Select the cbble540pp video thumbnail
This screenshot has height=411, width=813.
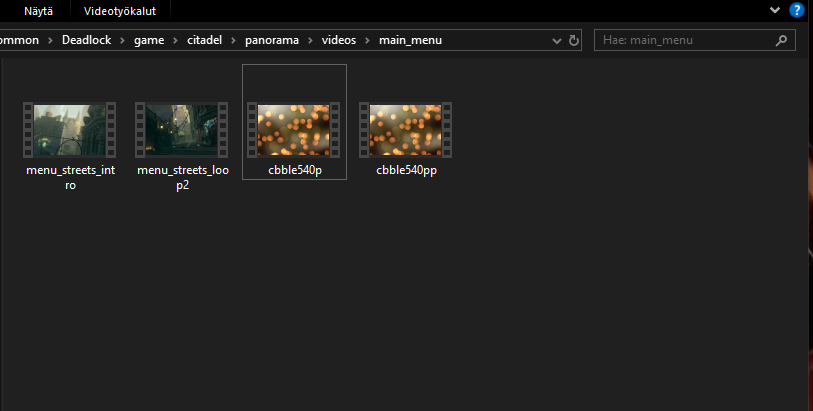click(x=405, y=130)
